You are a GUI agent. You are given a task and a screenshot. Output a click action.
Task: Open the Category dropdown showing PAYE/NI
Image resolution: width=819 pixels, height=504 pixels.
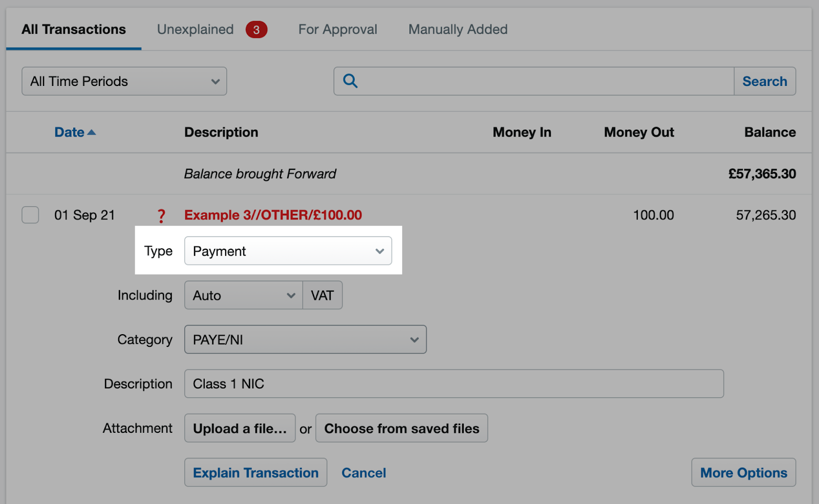[305, 340]
